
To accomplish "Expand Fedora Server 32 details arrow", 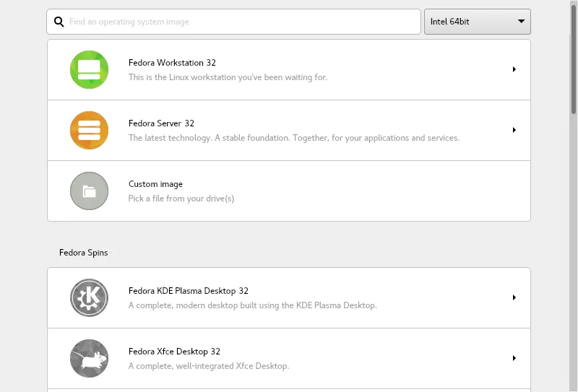I will click(x=514, y=131).
